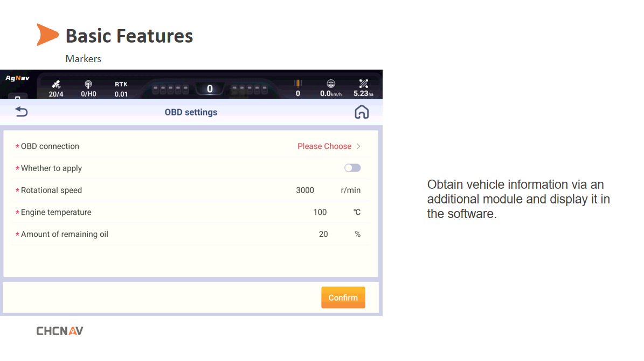The width and height of the screenshot is (644, 361).
Task: Expand OBD connection with the chevron arrow
Action: (x=358, y=146)
